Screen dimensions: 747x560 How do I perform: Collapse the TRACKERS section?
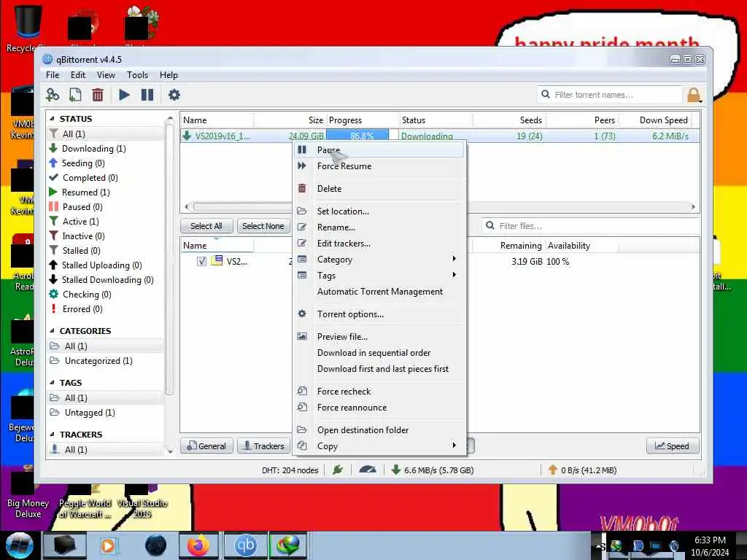(x=52, y=435)
